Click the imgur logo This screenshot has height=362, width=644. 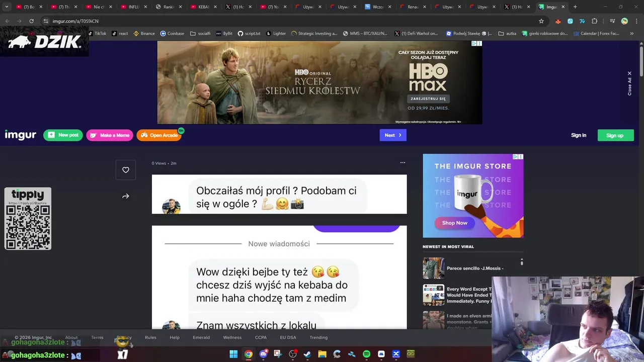tap(21, 135)
